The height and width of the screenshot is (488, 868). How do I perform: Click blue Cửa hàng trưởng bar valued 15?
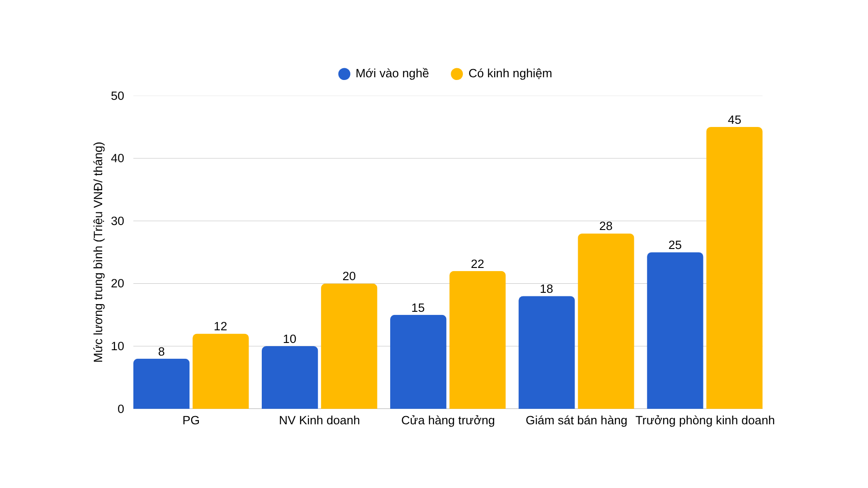(x=418, y=361)
